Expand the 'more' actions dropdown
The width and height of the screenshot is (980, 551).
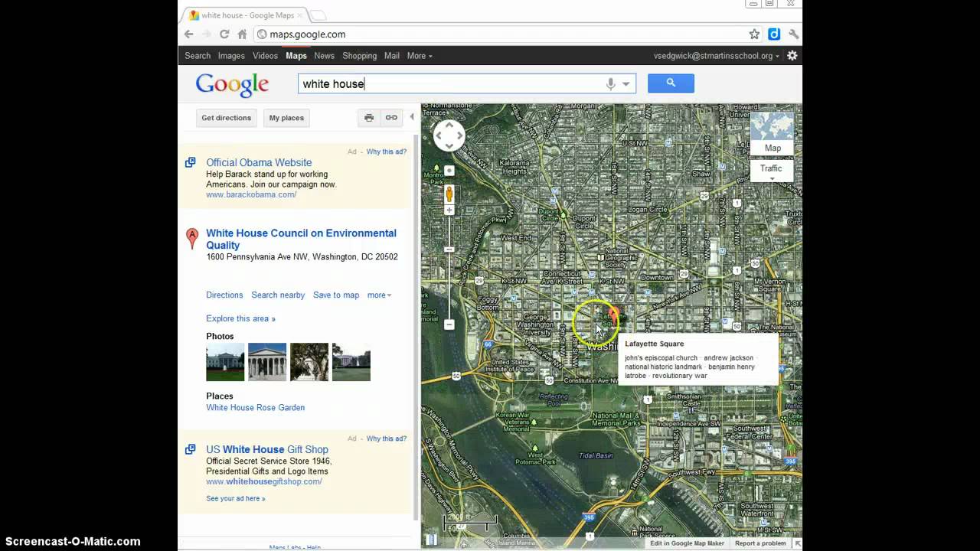pyautogui.click(x=379, y=295)
